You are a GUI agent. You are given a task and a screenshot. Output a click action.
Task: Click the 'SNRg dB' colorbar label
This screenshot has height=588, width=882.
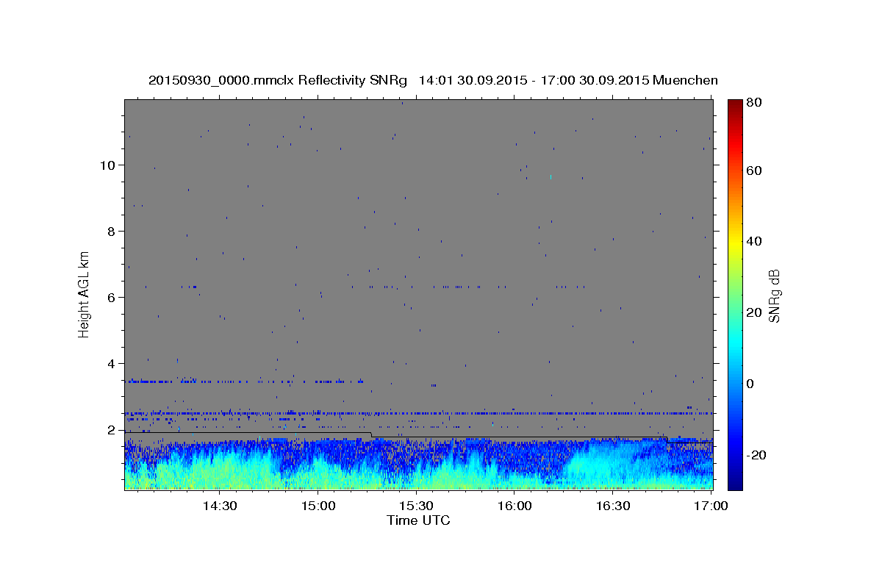point(773,295)
